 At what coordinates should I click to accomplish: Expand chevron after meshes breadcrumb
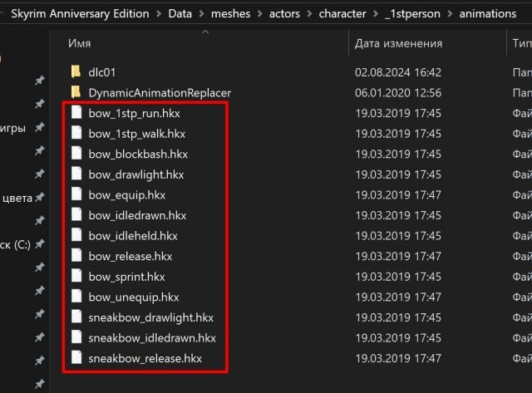tap(260, 14)
